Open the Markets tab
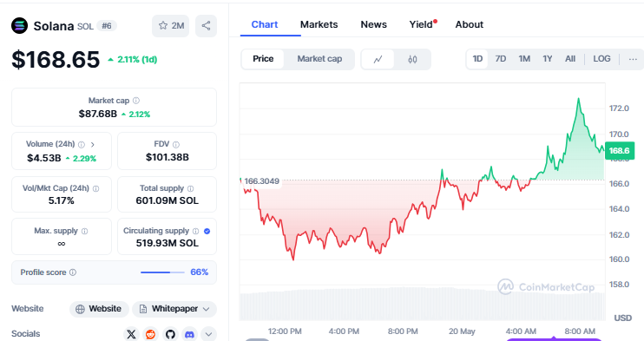Image resolution: width=644 pixels, height=341 pixels. [x=319, y=24]
